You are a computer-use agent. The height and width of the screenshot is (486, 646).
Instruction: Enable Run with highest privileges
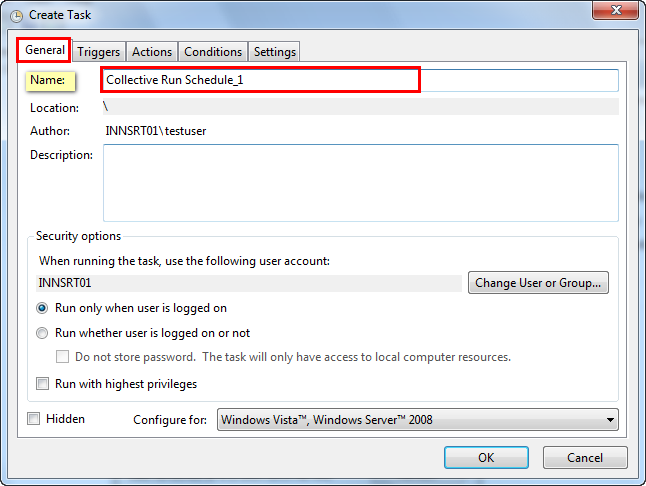[42, 383]
